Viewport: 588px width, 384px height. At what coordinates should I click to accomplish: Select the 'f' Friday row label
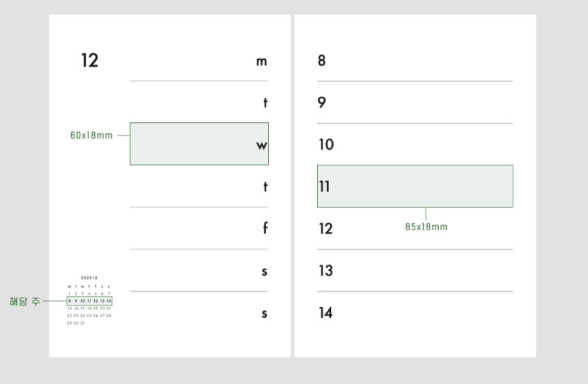click(265, 229)
